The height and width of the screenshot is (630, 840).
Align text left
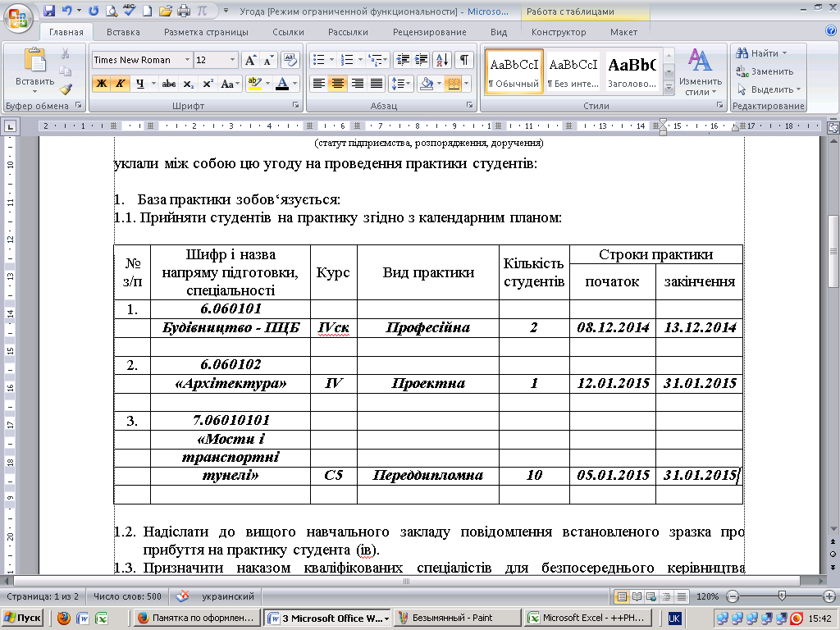[x=319, y=84]
